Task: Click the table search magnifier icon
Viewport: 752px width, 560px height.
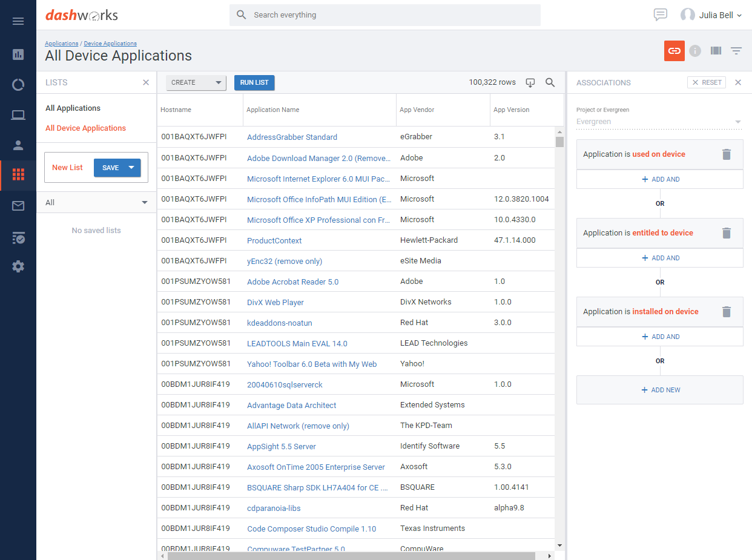Action: [550, 82]
